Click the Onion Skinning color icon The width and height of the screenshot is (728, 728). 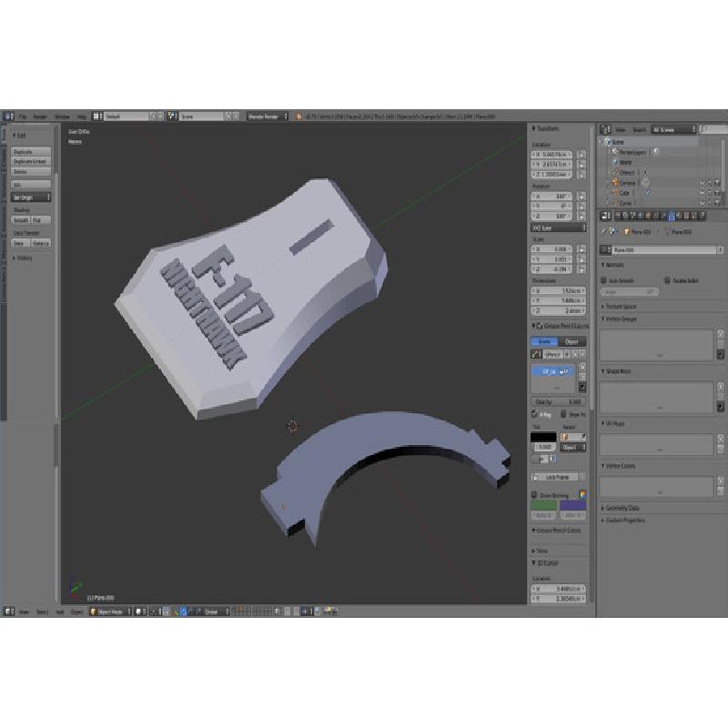pos(582,495)
